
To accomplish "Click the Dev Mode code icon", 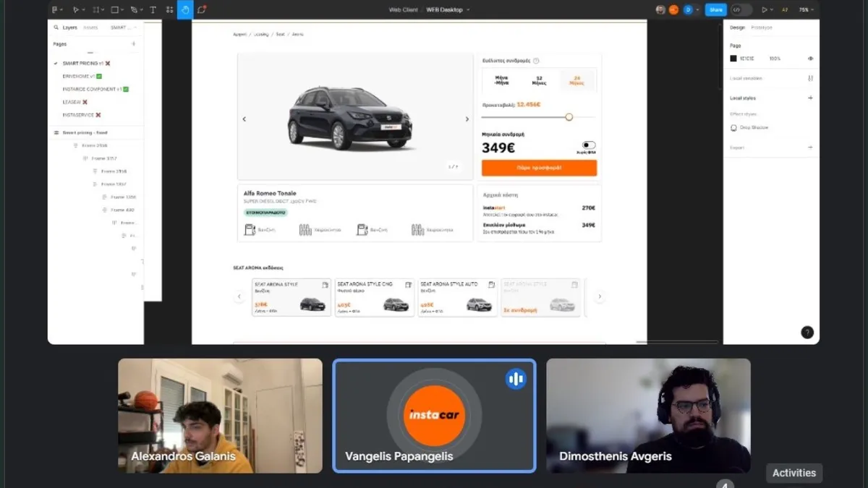I will pos(736,9).
